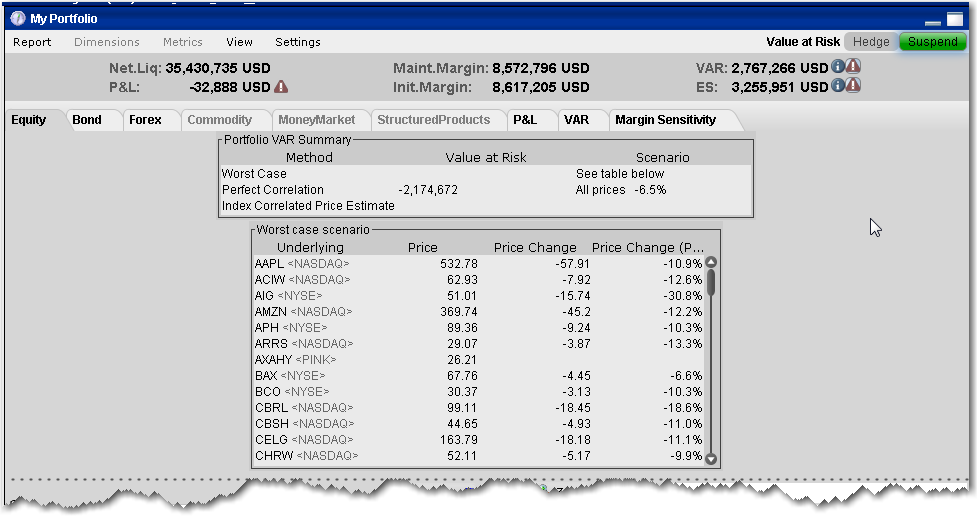Click the warning icon beside ES value
The width and height of the screenshot is (977, 522).
(x=853, y=86)
